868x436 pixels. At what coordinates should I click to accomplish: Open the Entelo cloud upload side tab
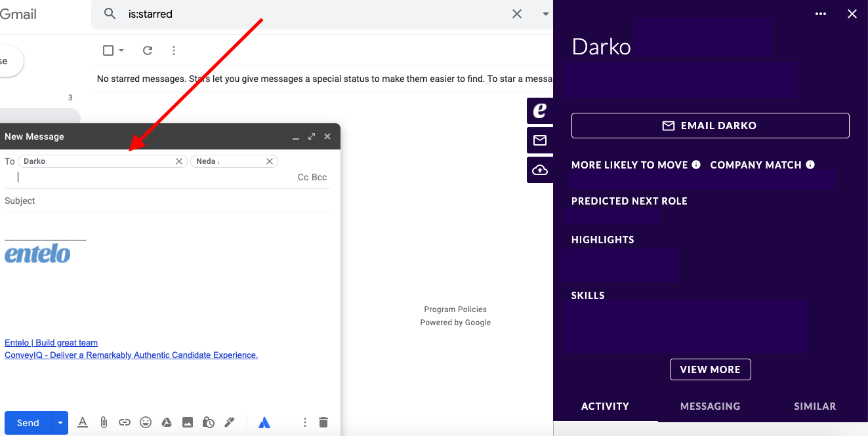pos(540,170)
